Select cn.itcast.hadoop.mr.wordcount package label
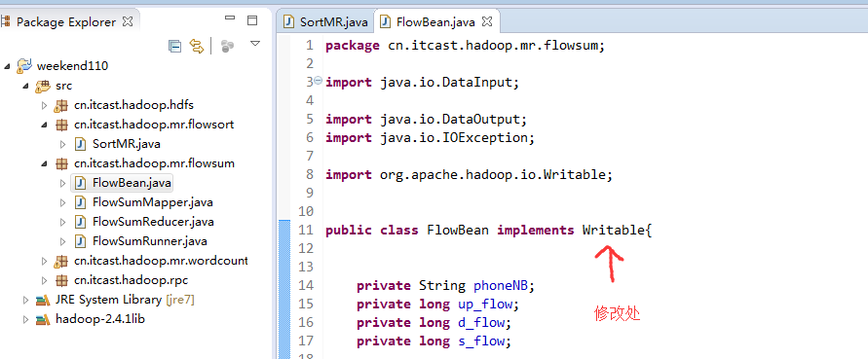Screen dimensions: 868x359 161,261
